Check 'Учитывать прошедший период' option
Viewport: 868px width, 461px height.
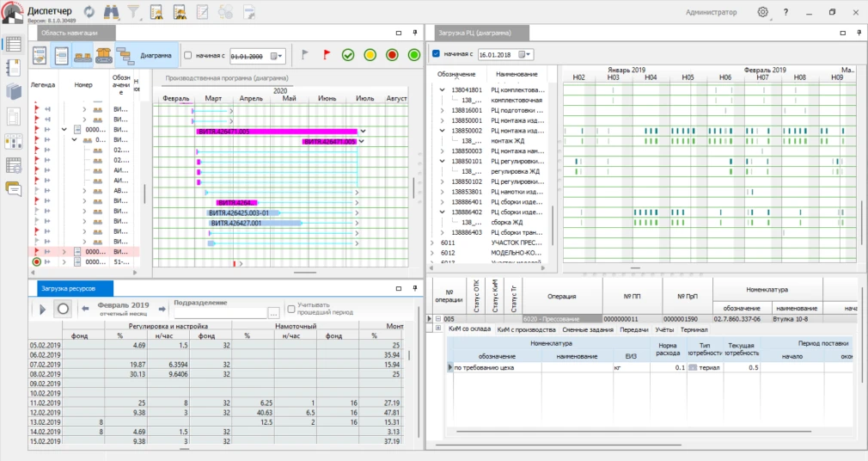tap(291, 308)
